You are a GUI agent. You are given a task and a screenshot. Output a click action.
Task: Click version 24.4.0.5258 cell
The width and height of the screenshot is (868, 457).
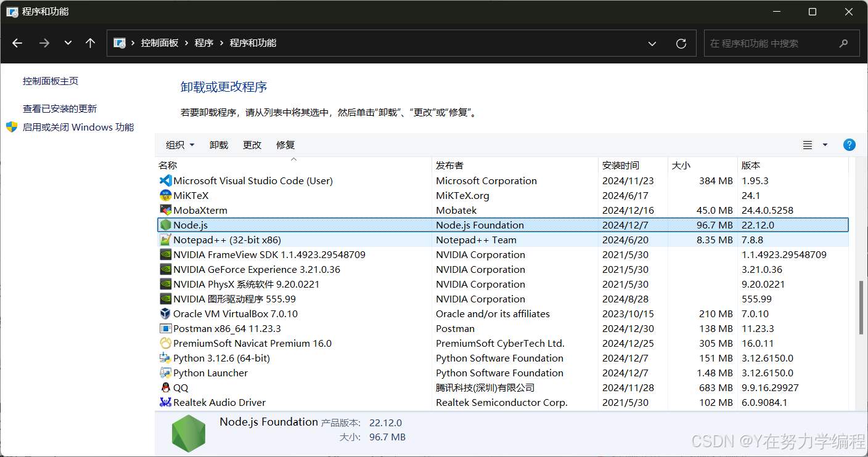coord(767,210)
